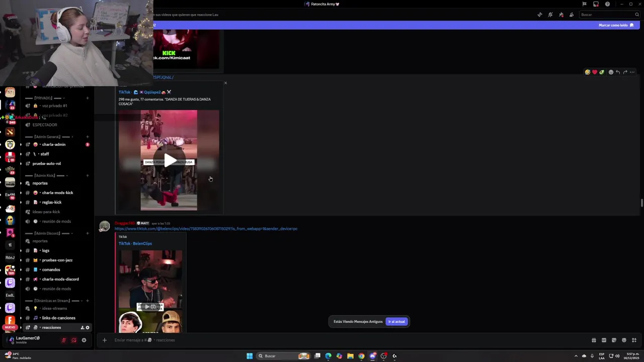644x362 pixels.
Task: Open the NUEVO server icon in server list
Action: (10, 321)
